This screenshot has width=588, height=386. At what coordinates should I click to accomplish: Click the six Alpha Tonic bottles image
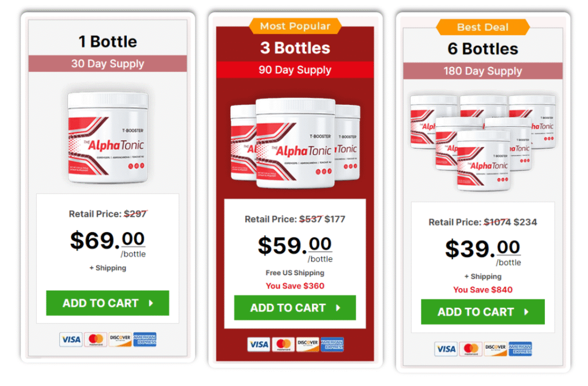click(x=483, y=143)
